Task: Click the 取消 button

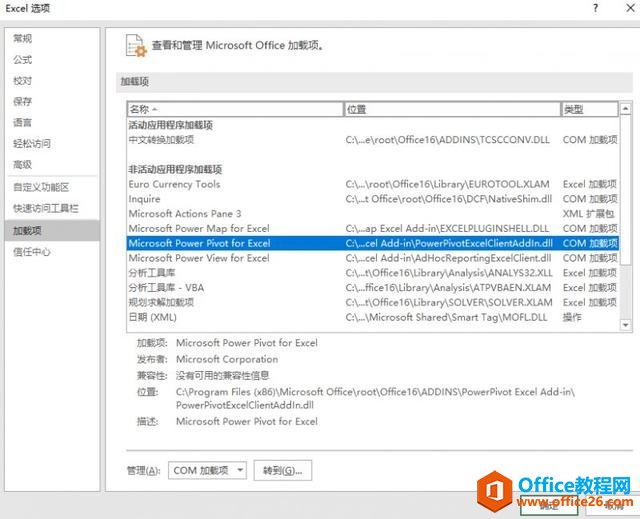Action: [613, 506]
